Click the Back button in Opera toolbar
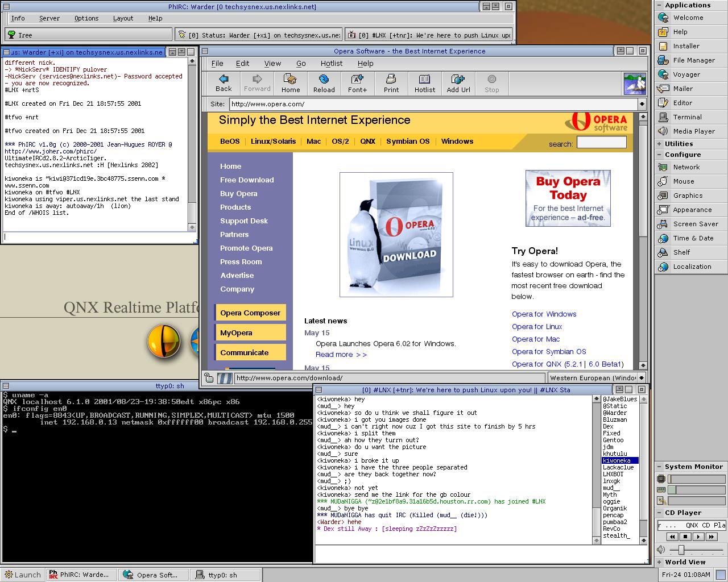The image size is (728, 582). coord(224,83)
